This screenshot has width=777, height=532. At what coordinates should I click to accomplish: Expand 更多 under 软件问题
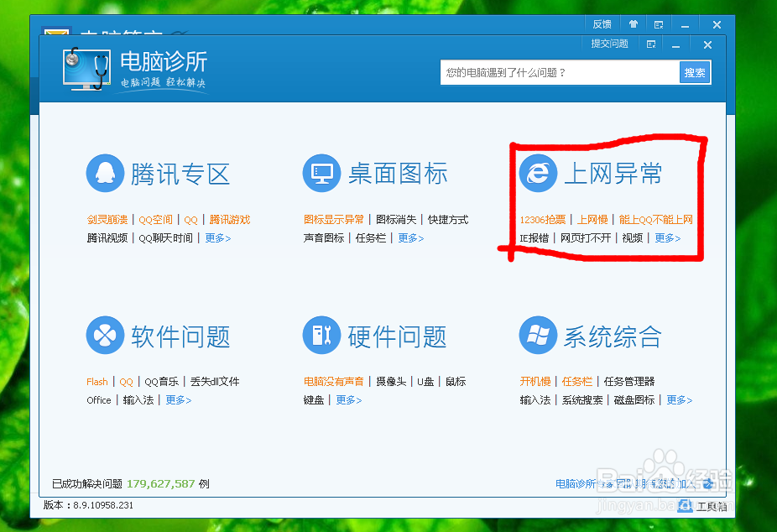[x=179, y=400]
